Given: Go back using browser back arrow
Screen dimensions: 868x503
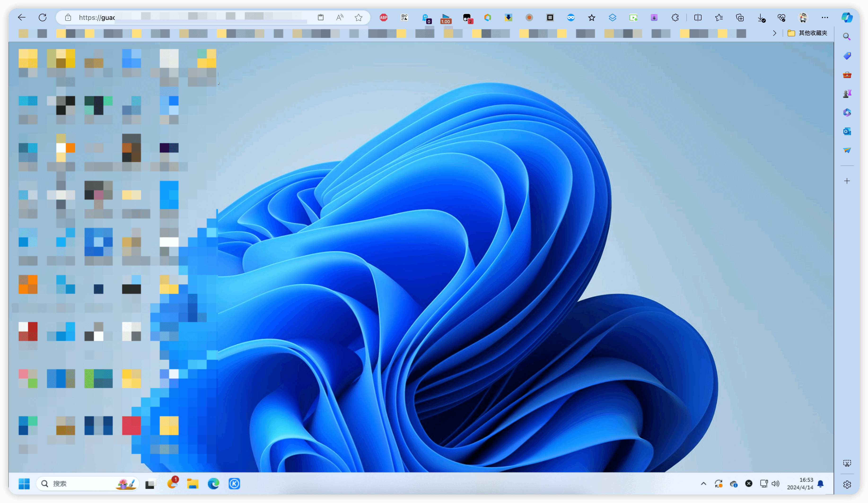Looking at the screenshot, I should (22, 17).
